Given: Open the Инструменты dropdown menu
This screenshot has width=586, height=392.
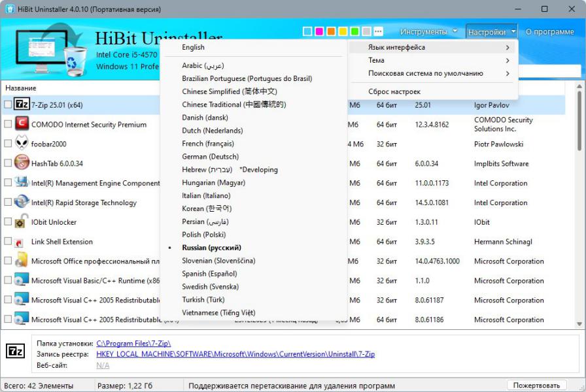Looking at the screenshot, I should 428,31.
